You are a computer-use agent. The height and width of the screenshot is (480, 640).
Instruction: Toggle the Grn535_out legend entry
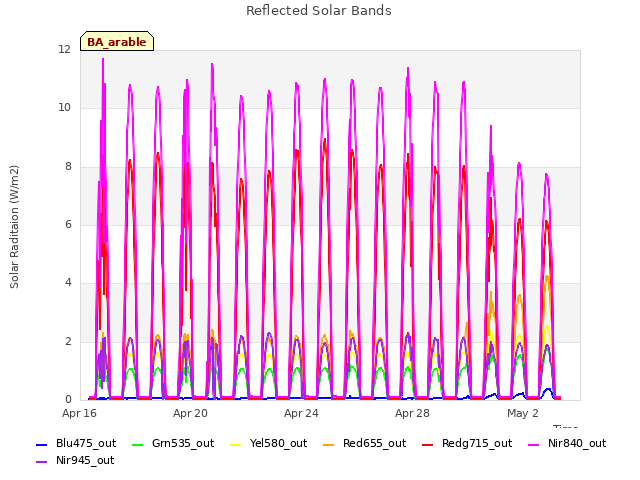point(173,443)
